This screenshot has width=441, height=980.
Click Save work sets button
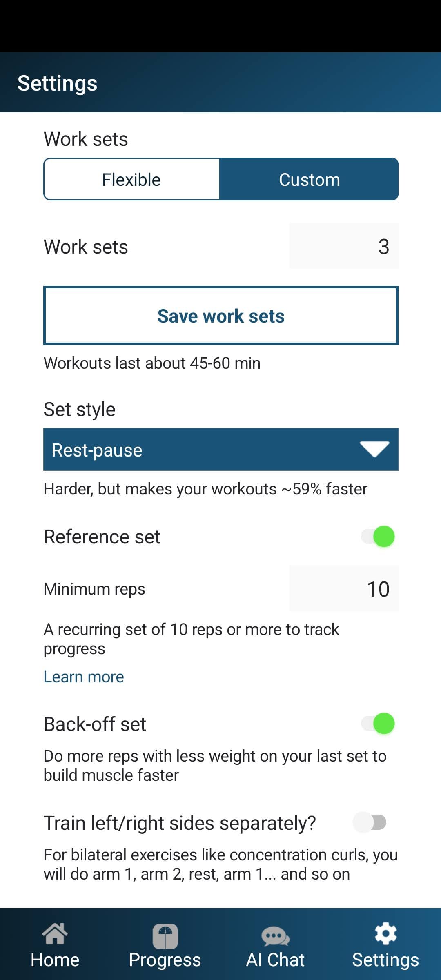click(x=221, y=316)
